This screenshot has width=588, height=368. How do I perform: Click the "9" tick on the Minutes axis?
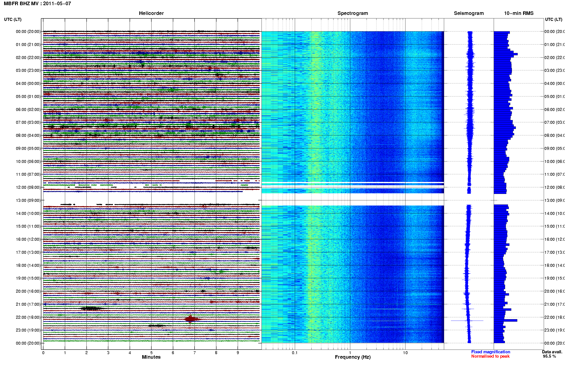coord(238,353)
